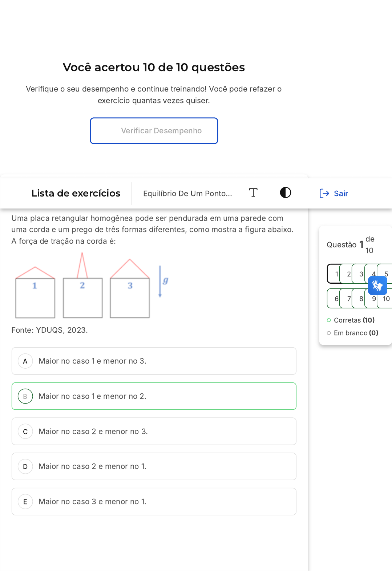Click the Sair link

tap(341, 194)
